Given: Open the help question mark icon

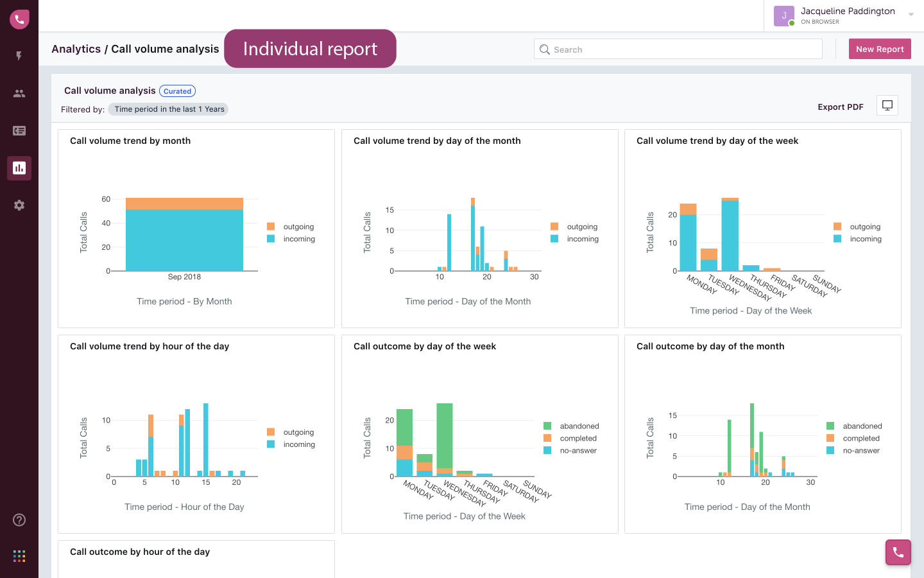Looking at the screenshot, I should [19, 520].
